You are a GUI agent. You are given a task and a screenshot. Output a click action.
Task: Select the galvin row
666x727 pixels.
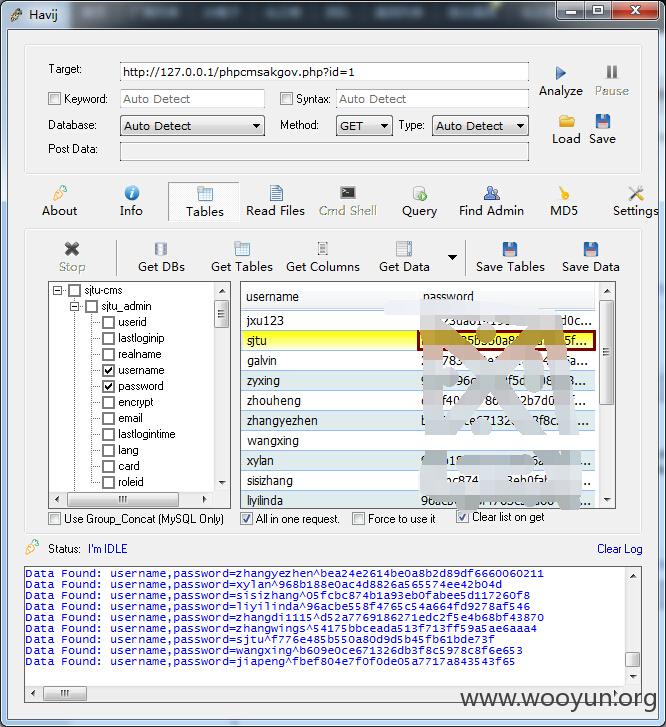[418, 360]
